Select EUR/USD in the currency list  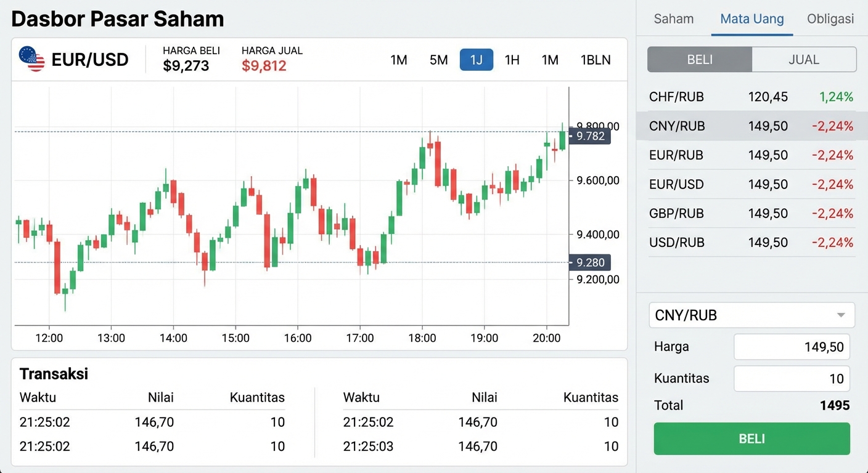click(x=751, y=184)
